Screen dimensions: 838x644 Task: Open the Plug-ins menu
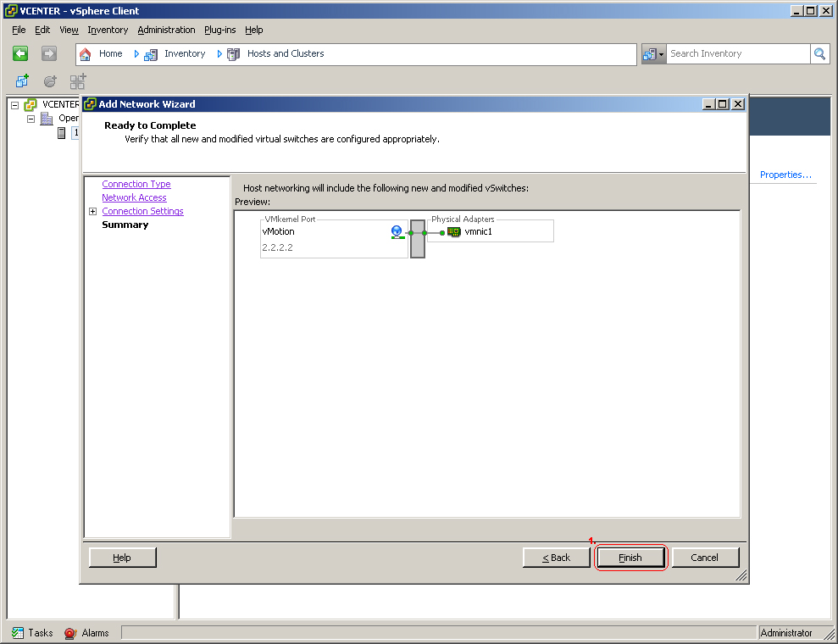point(219,30)
